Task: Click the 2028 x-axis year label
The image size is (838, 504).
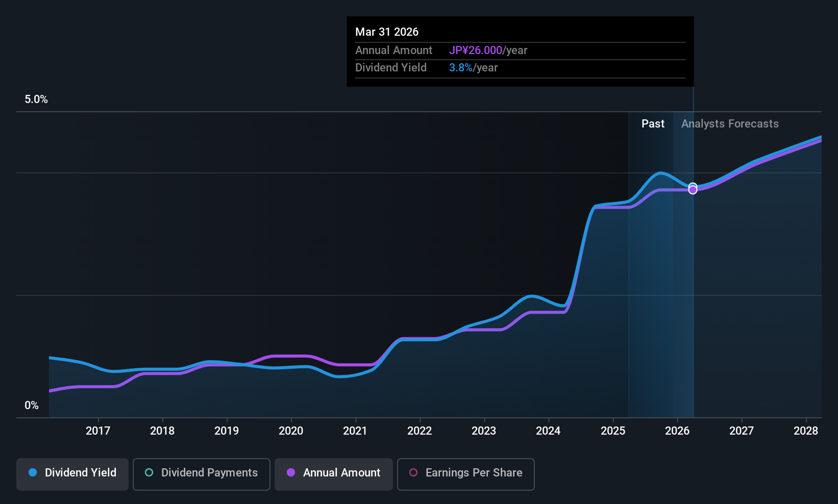Action: [806, 431]
